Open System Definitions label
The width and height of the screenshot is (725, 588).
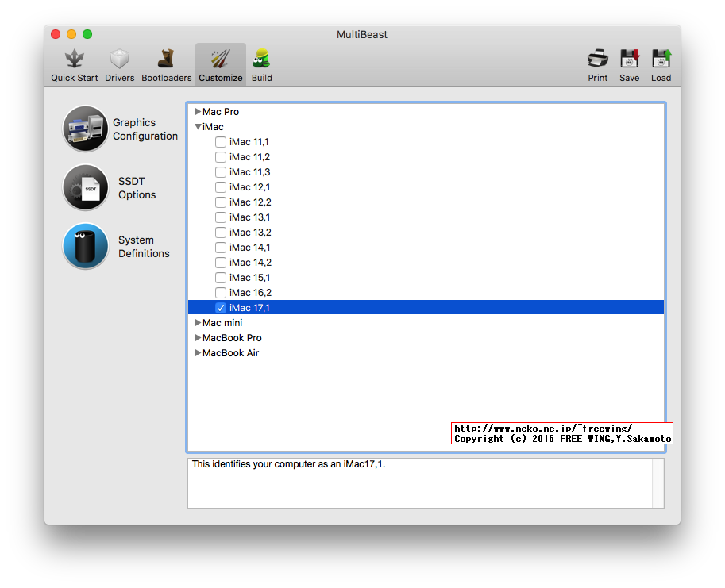click(x=144, y=247)
